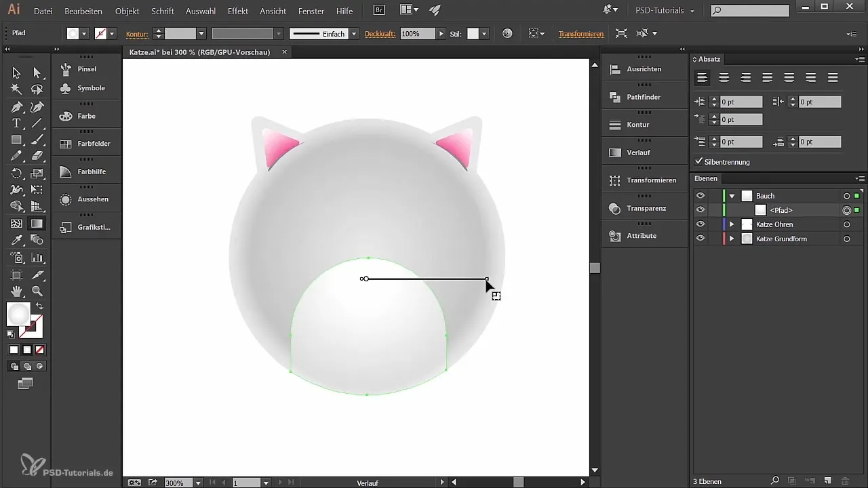Select the Selection (black arrow) tool

click(x=16, y=73)
